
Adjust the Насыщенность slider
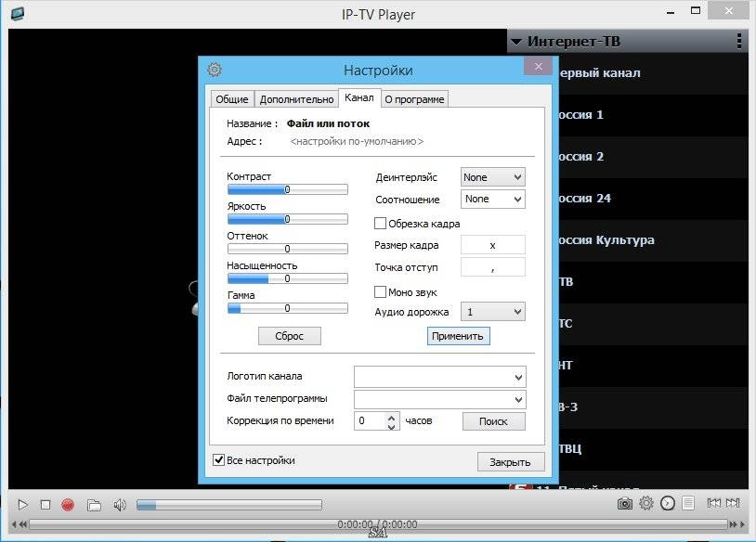coord(287,278)
